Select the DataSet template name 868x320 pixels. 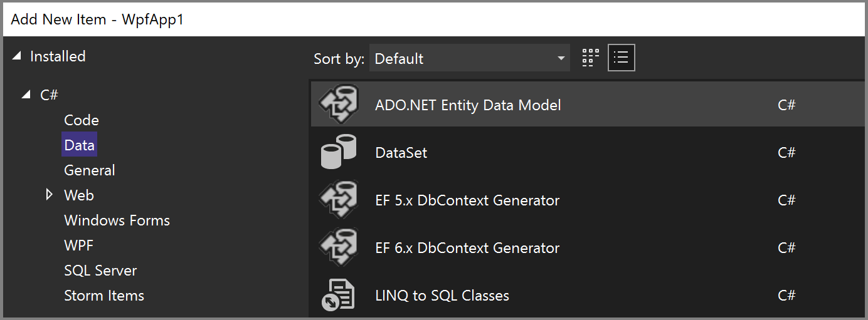click(401, 152)
